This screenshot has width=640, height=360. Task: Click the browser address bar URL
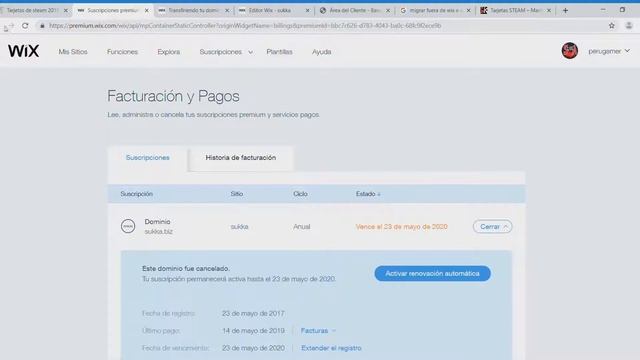(x=245, y=26)
